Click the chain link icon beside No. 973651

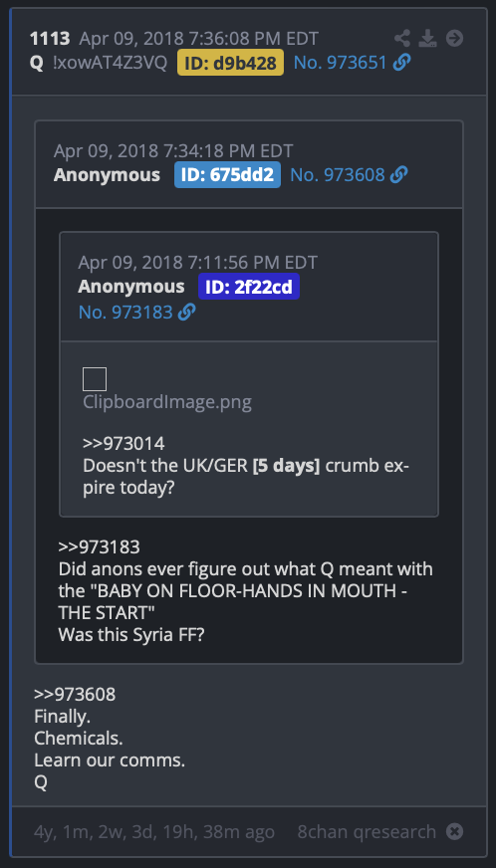tap(401, 63)
